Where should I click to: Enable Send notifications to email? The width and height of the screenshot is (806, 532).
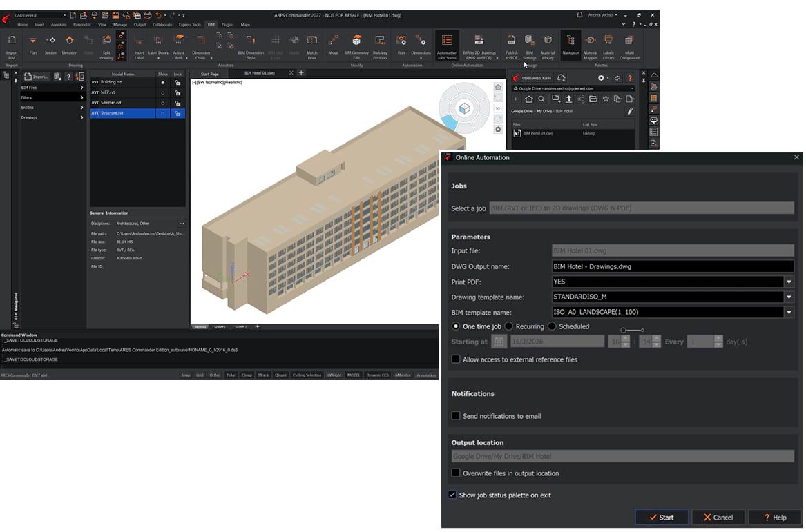coord(456,416)
